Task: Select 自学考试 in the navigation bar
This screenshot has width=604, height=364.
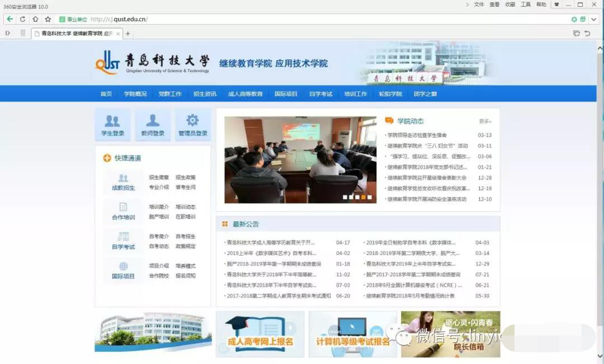Action: (320, 94)
